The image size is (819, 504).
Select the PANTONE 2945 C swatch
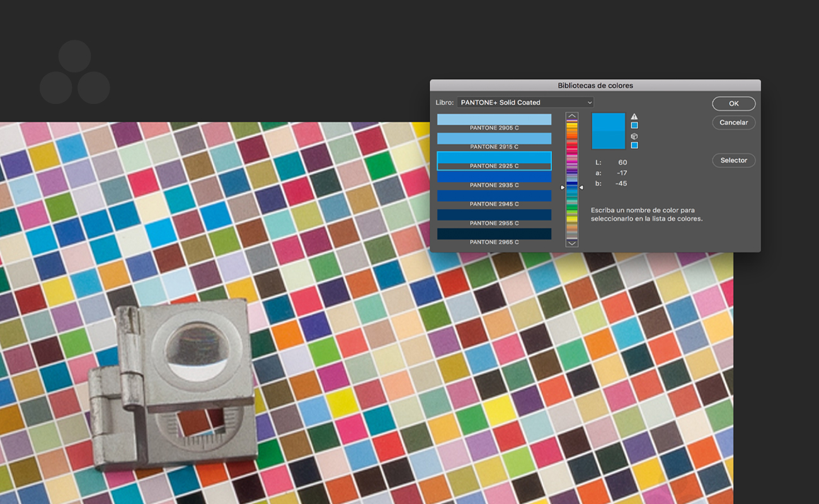click(x=494, y=198)
